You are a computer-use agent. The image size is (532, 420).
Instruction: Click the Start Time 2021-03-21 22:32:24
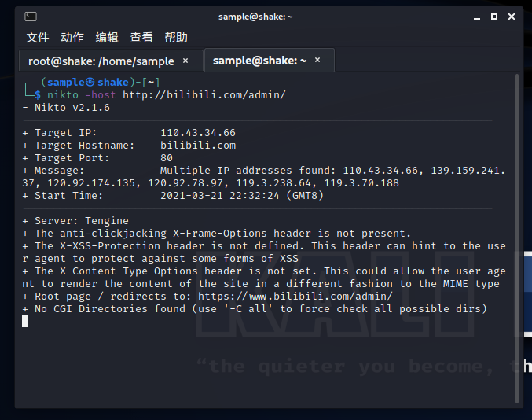point(220,196)
